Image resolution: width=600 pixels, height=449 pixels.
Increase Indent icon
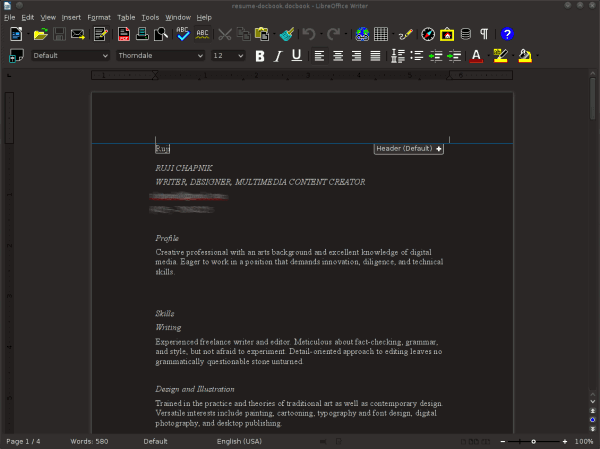pyautogui.click(x=454, y=56)
